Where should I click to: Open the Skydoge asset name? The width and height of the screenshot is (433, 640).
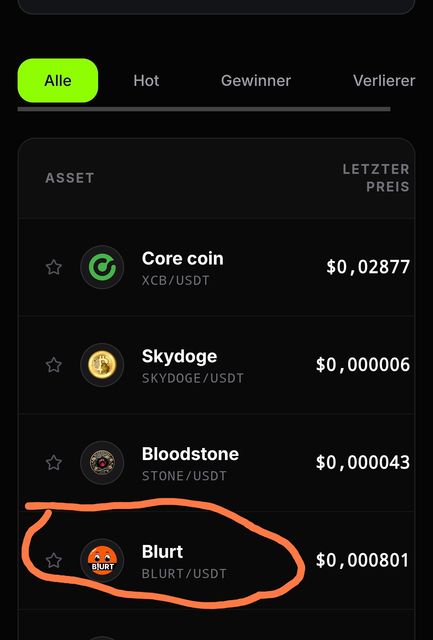click(x=179, y=356)
